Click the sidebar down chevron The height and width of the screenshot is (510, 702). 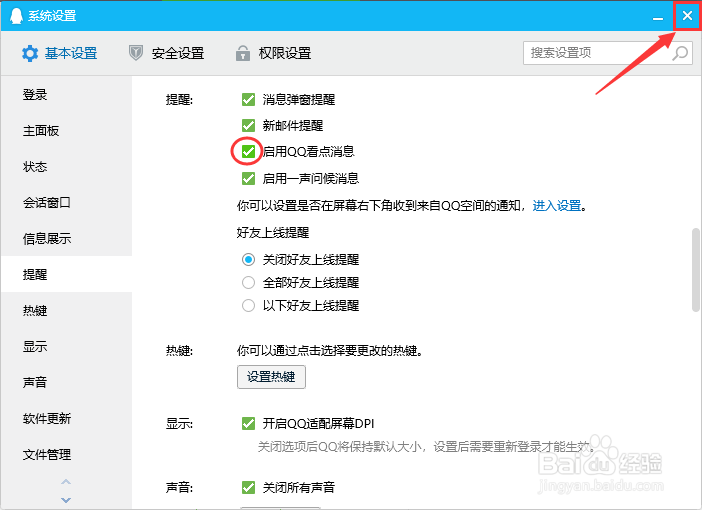tap(66, 500)
